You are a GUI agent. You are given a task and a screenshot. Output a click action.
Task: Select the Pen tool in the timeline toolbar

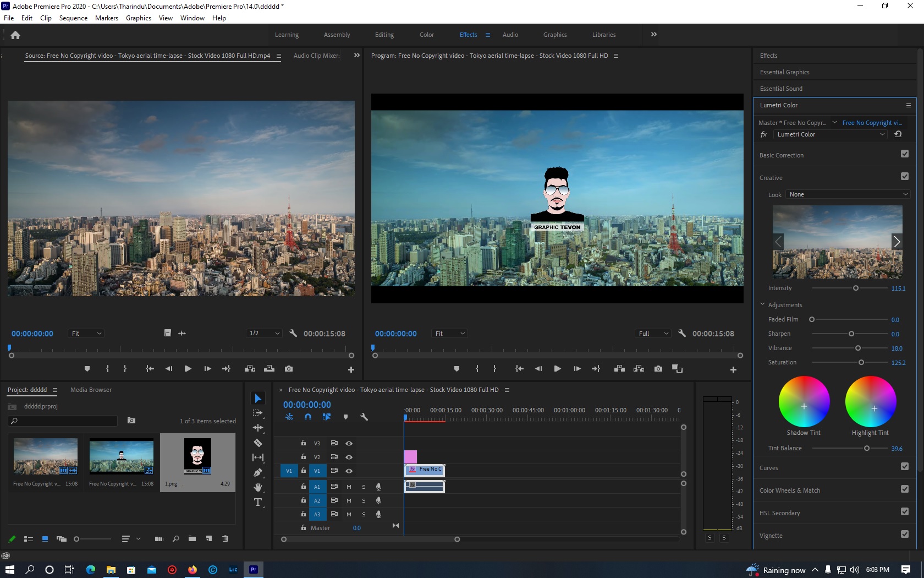(x=257, y=472)
